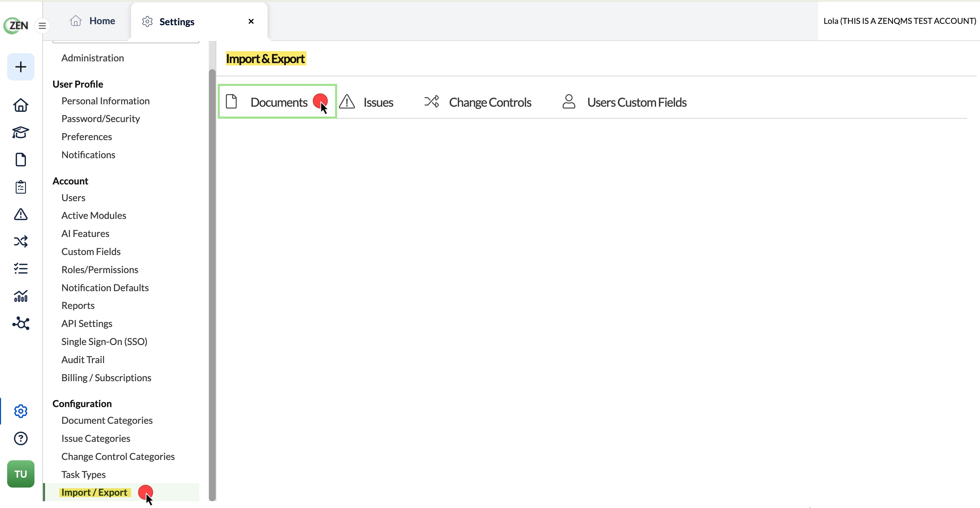Click the Issues warning triangle tab icon
Image resolution: width=980 pixels, height=508 pixels.
tap(347, 102)
